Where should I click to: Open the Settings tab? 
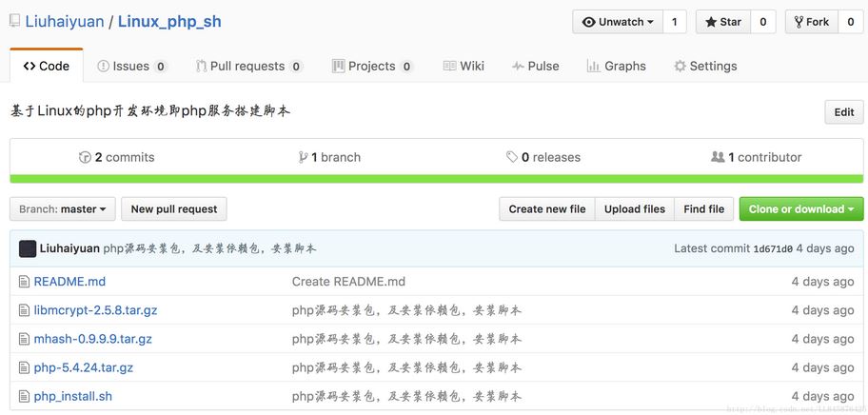[705, 67]
